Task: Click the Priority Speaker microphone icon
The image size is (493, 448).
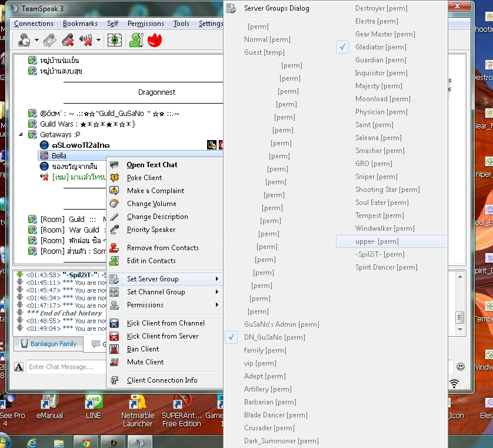Action: click(x=114, y=230)
